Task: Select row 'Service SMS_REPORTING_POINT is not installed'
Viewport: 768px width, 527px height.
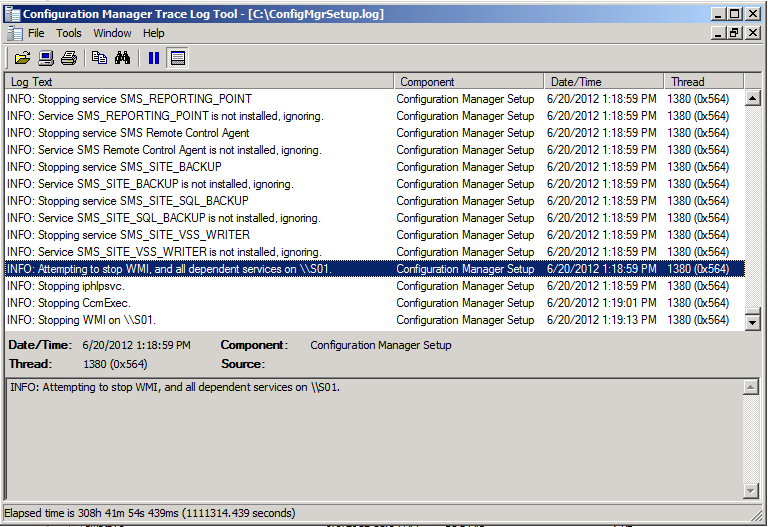Action: [375, 116]
